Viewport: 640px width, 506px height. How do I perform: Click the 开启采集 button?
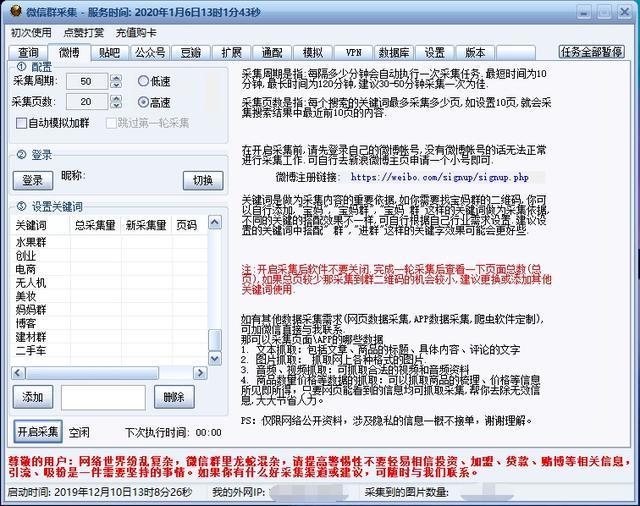click(x=38, y=431)
